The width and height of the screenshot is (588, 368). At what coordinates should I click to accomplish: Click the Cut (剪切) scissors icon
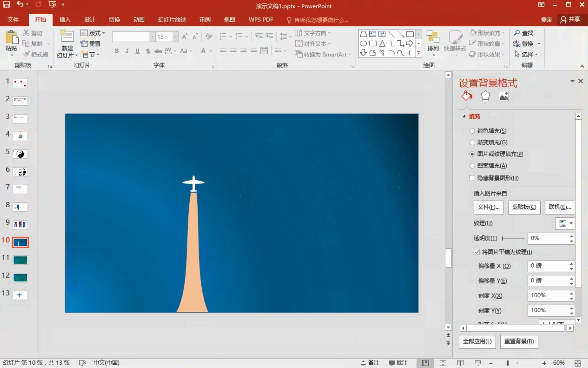pos(26,33)
